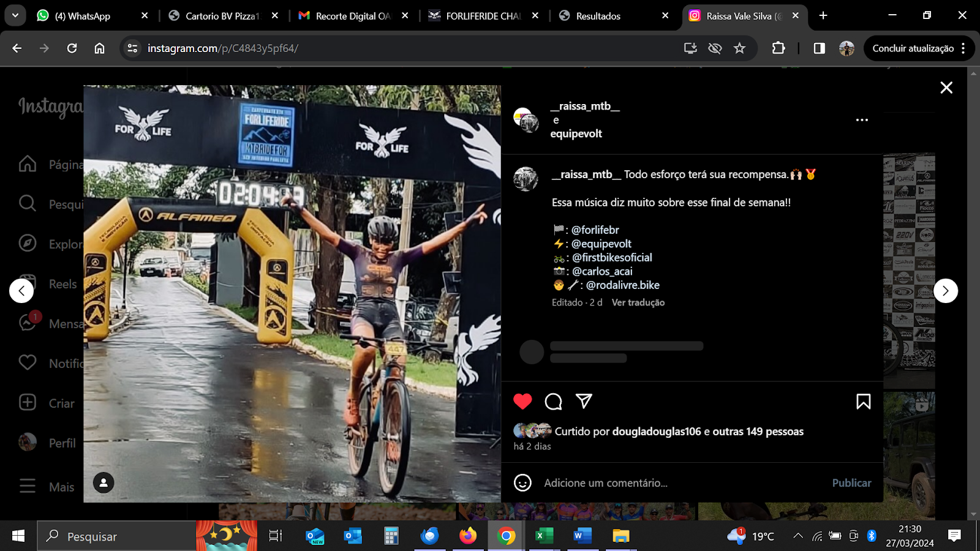Save the post with the bookmark icon
This screenshot has height=551, width=980.
pos(864,402)
